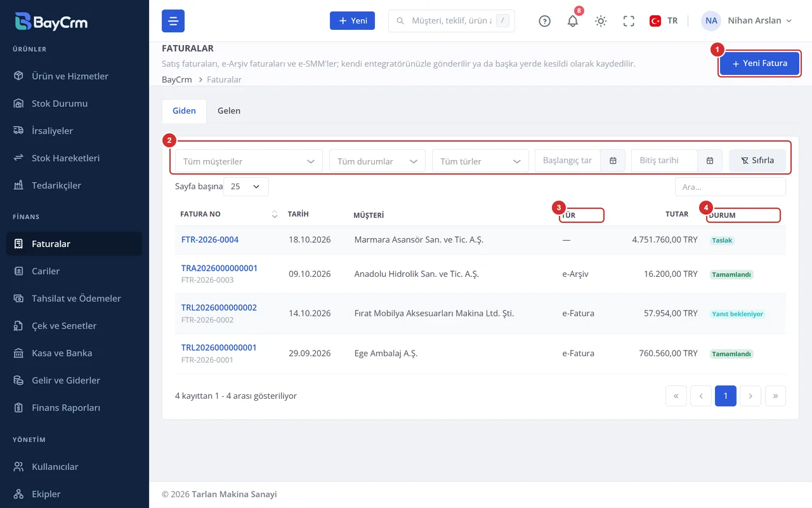Sort by the Fatura No column arrows
Viewport: 812px width, 508px height.
click(x=274, y=215)
